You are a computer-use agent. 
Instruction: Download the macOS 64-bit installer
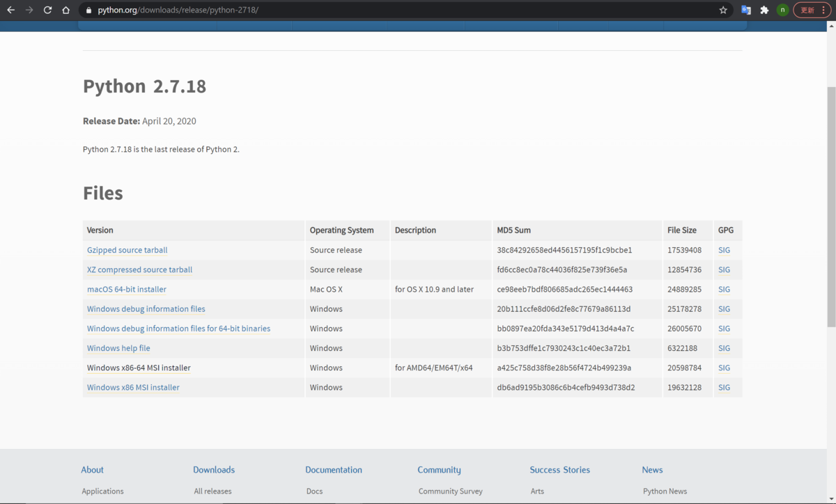(127, 289)
